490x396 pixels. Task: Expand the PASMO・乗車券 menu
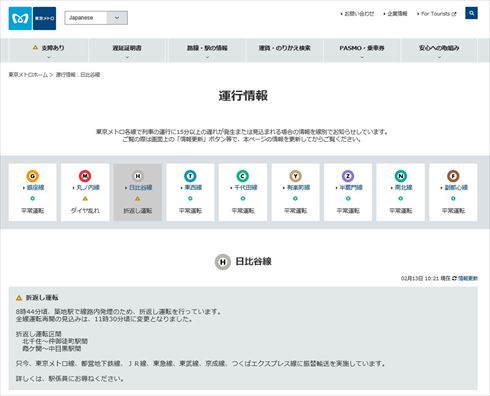(x=362, y=50)
